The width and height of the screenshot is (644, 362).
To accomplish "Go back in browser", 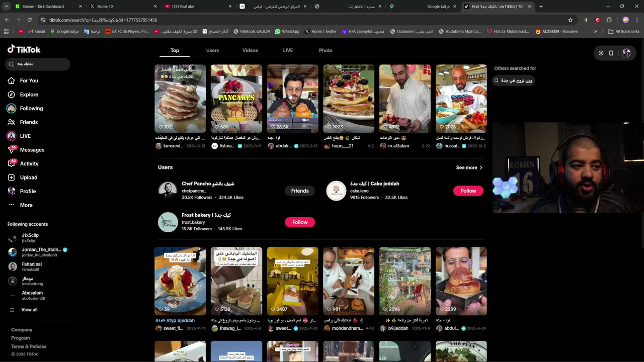I will point(7,20).
